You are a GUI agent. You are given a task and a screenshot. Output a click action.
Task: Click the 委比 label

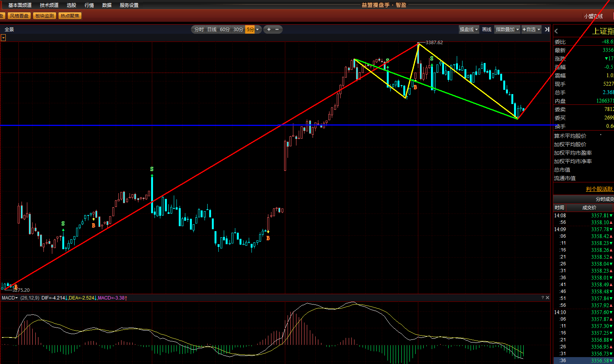560,42
